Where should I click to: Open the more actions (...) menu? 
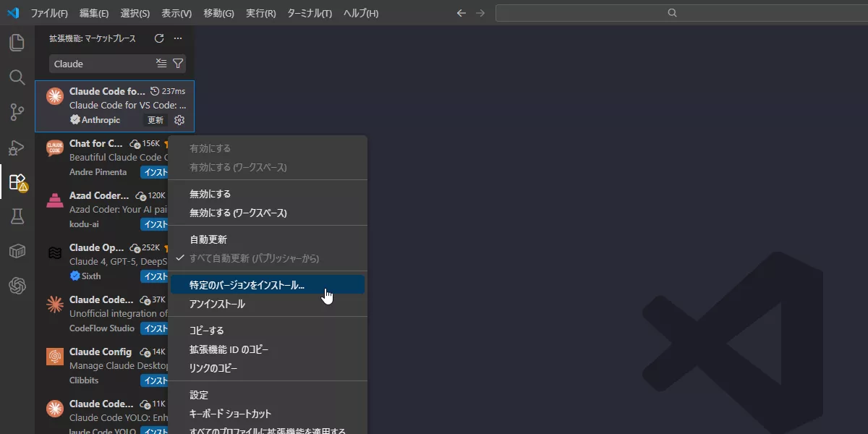coord(178,38)
